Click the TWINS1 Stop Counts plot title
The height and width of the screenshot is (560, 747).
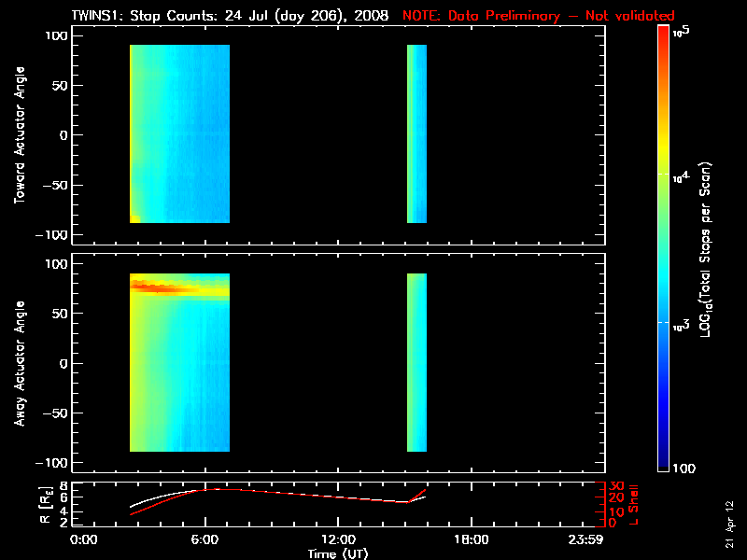tap(230, 16)
